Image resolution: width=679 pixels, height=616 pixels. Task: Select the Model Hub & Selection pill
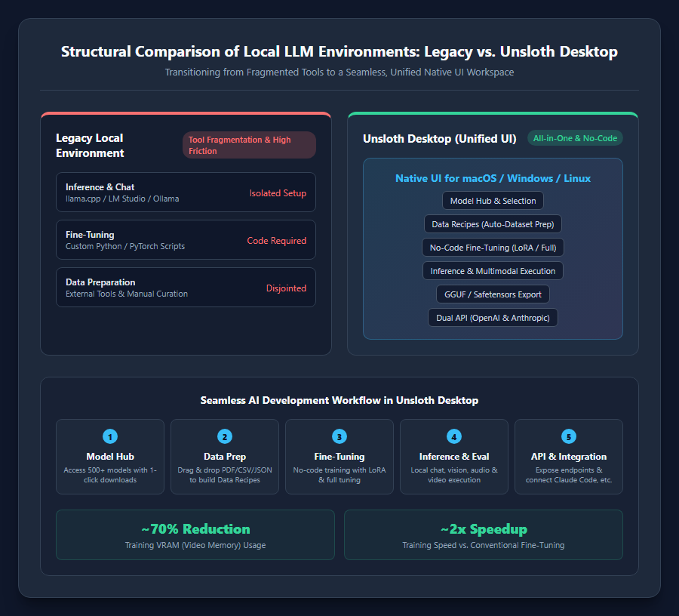[493, 201]
